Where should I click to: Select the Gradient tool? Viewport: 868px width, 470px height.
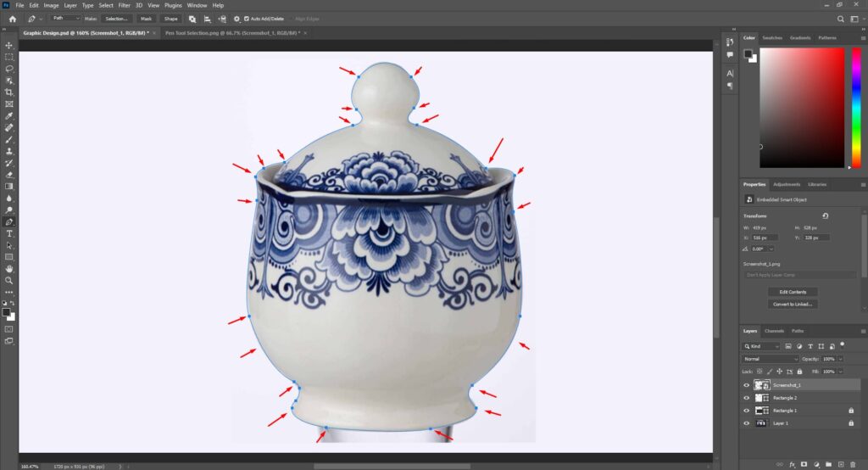tap(8, 187)
